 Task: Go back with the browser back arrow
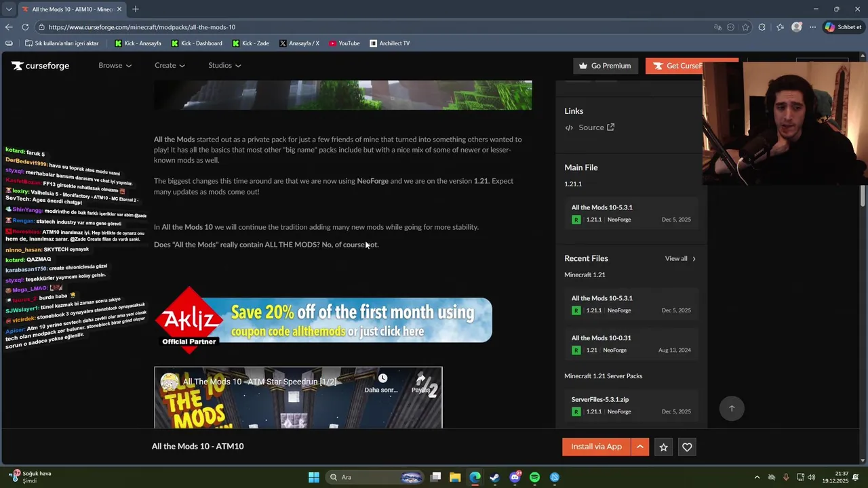[9, 27]
